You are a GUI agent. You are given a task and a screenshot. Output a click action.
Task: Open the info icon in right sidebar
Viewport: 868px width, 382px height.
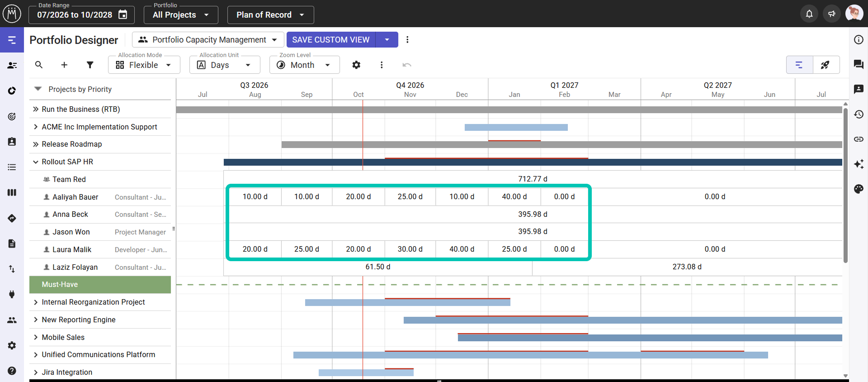pos(859,39)
